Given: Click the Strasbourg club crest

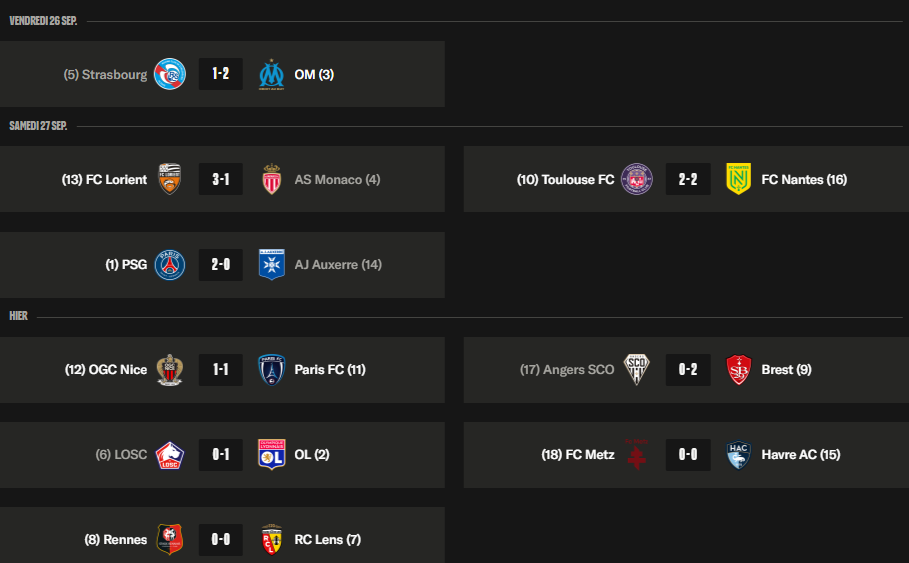Looking at the screenshot, I should click(x=170, y=74).
